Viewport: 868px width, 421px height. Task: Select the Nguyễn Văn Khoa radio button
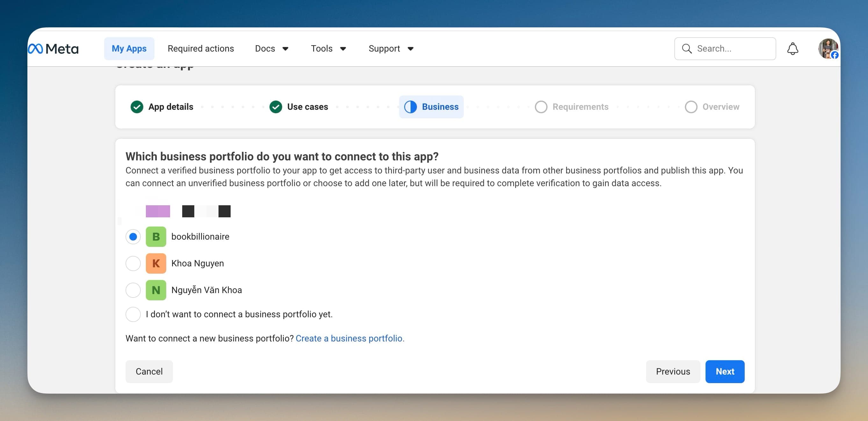[x=133, y=290]
